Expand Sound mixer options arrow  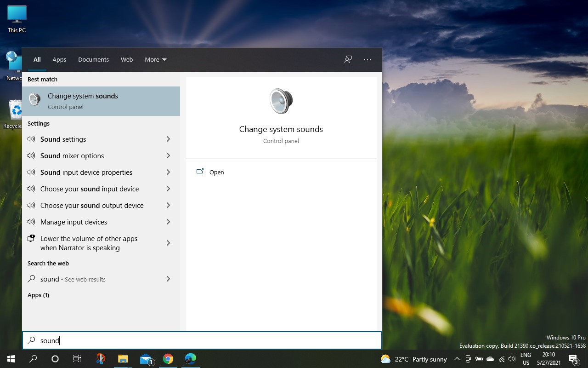(x=168, y=155)
